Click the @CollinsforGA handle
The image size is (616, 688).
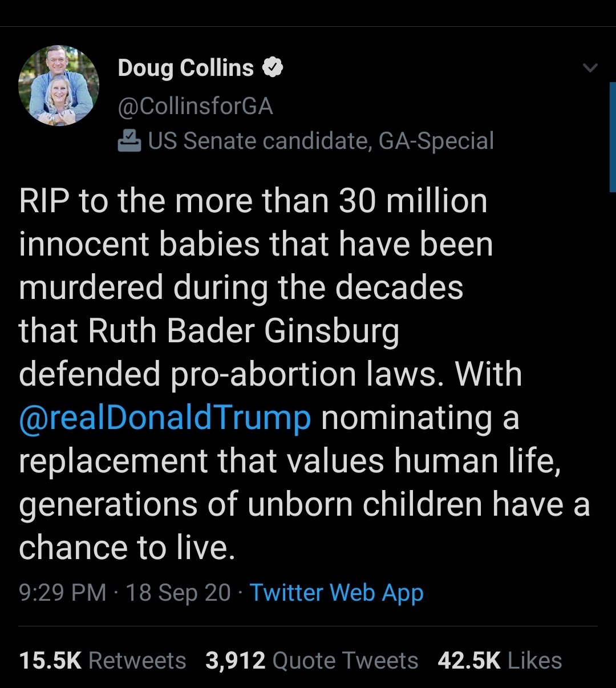tap(195, 106)
